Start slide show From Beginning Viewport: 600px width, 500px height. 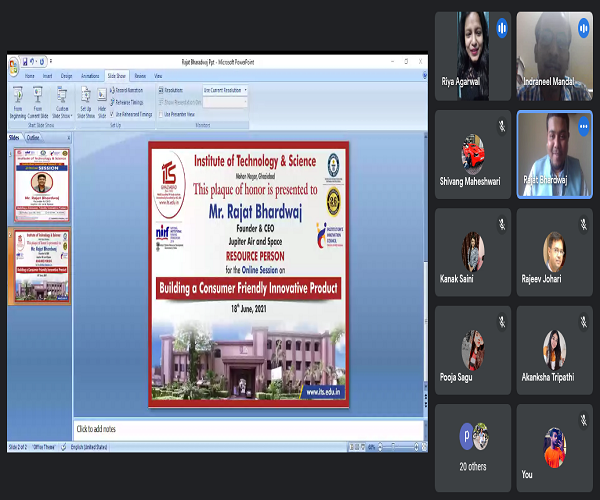[18, 103]
